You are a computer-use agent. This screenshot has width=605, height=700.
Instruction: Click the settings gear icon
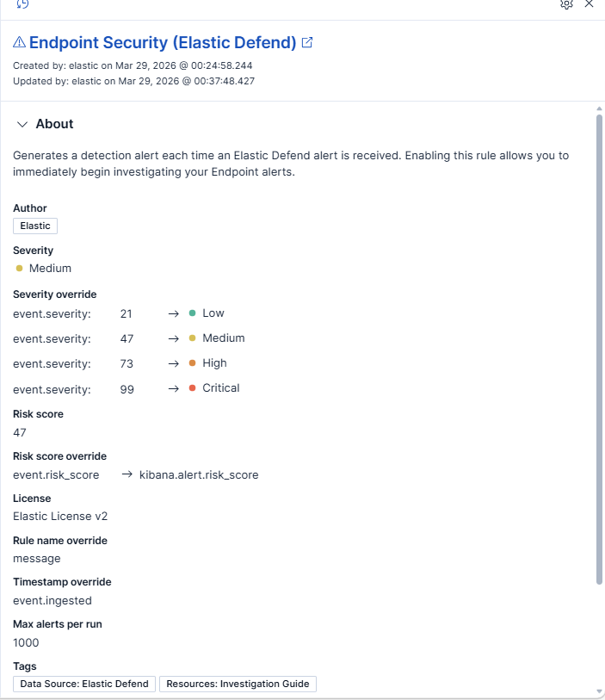point(566,4)
